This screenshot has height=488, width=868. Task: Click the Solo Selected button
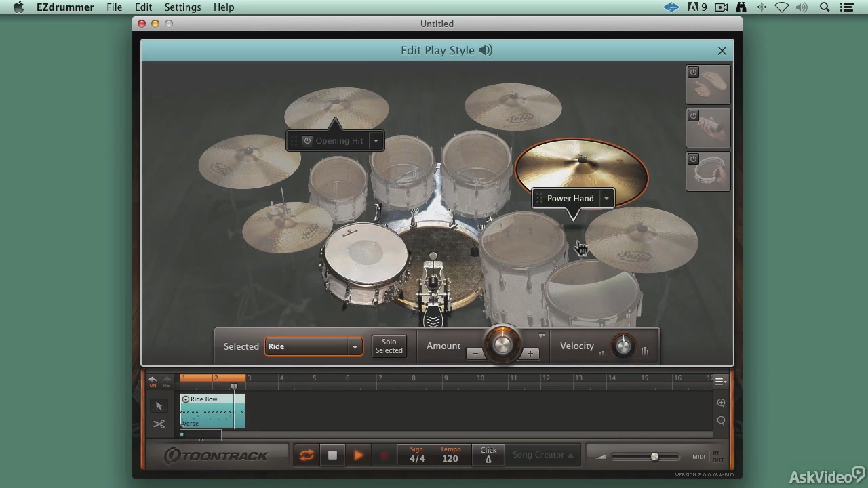[x=389, y=346]
